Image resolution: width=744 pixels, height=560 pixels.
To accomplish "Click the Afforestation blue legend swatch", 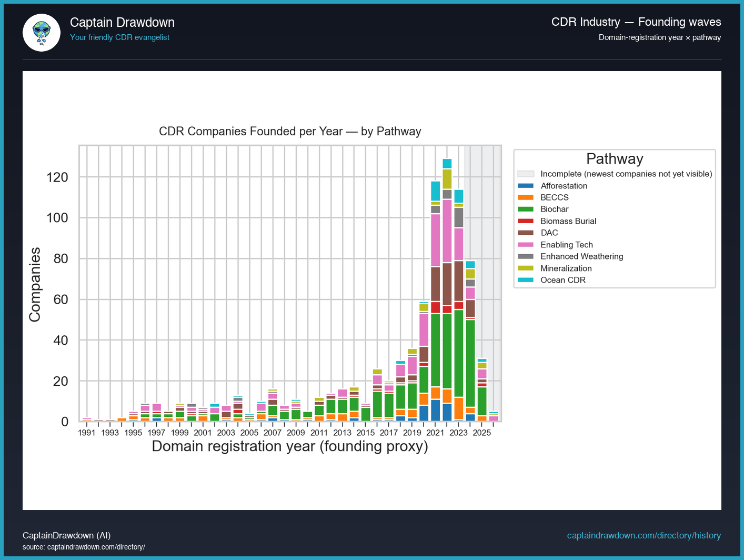I will [x=526, y=186].
